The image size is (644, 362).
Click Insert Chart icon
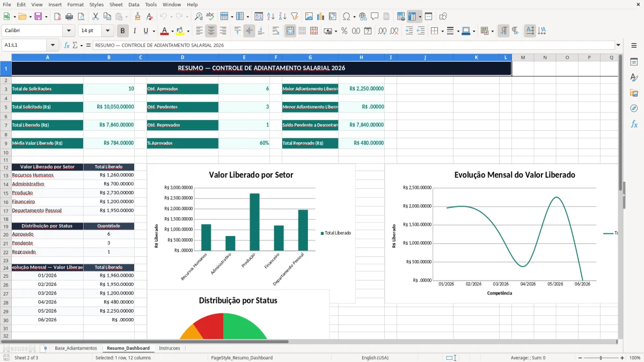point(321,17)
